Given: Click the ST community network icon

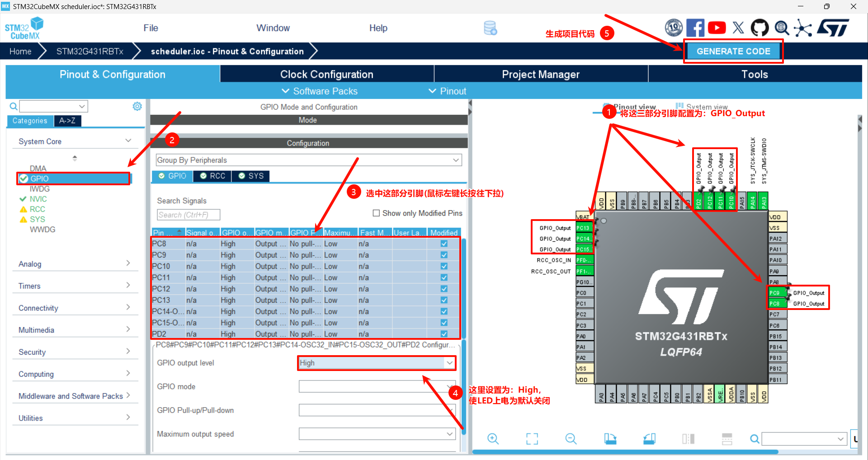Looking at the screenshot, I should (x=803, y=28).
